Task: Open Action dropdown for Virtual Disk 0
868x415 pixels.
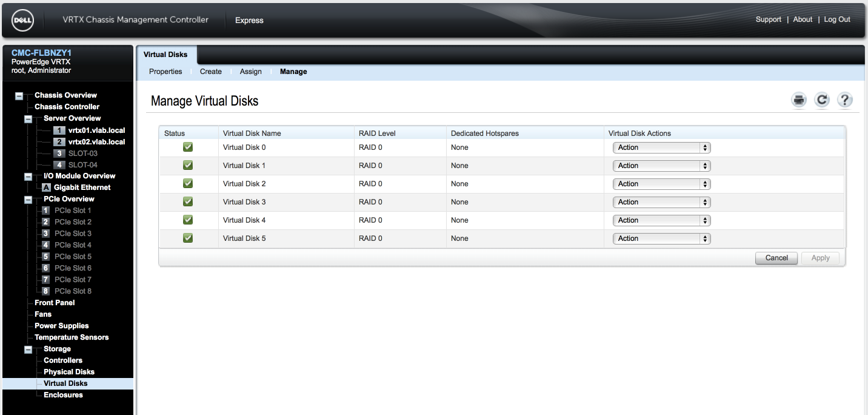Action: (x=661, y=147)
